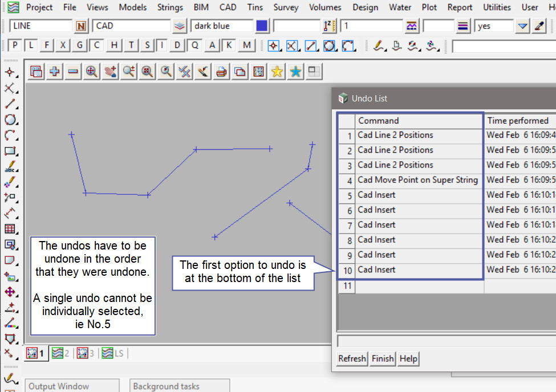Click the yellow star favourite icon
The height and width of the screenshot is (392, 556).
tap(277, 72)
